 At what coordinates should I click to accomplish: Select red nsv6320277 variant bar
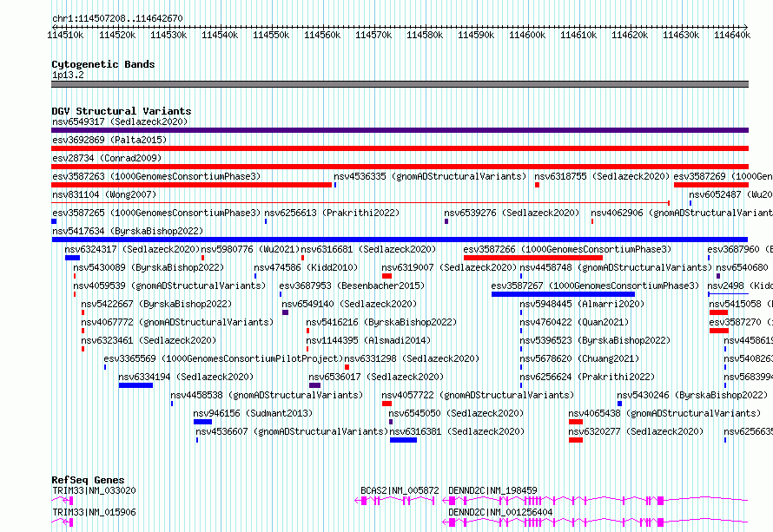576,440
